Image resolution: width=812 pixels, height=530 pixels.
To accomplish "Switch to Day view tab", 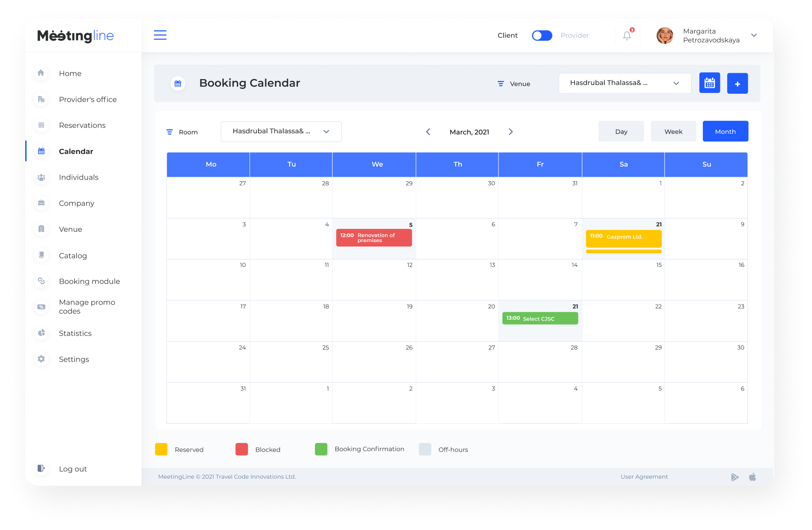I will click(x=621, y=132).
